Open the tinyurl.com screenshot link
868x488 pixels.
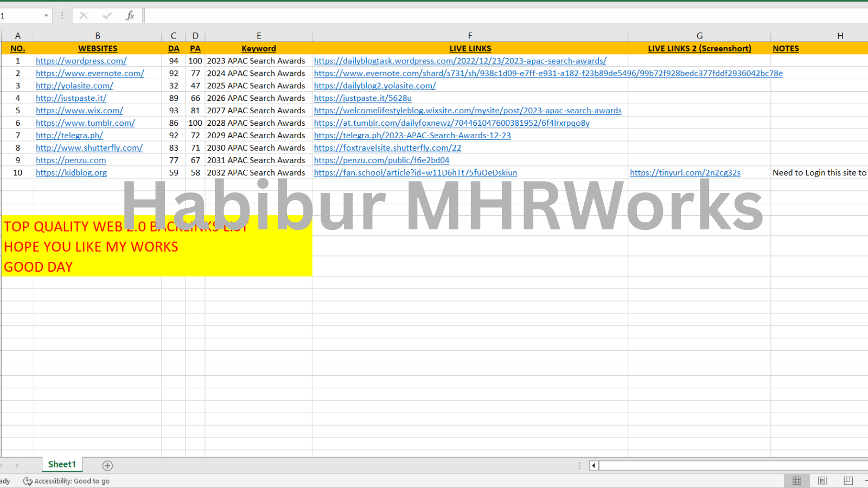point(685,173)
